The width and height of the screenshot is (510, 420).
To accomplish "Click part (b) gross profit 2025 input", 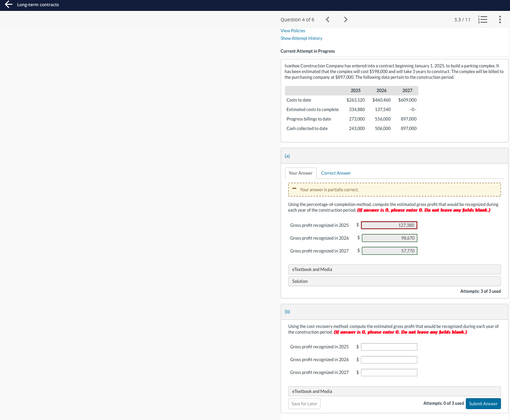I will (x=389, y=347).
